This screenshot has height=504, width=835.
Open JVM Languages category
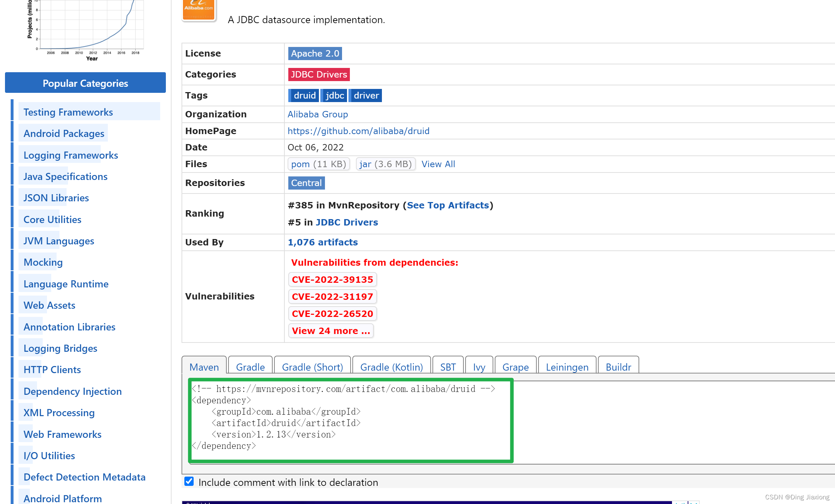coord(59,241)
